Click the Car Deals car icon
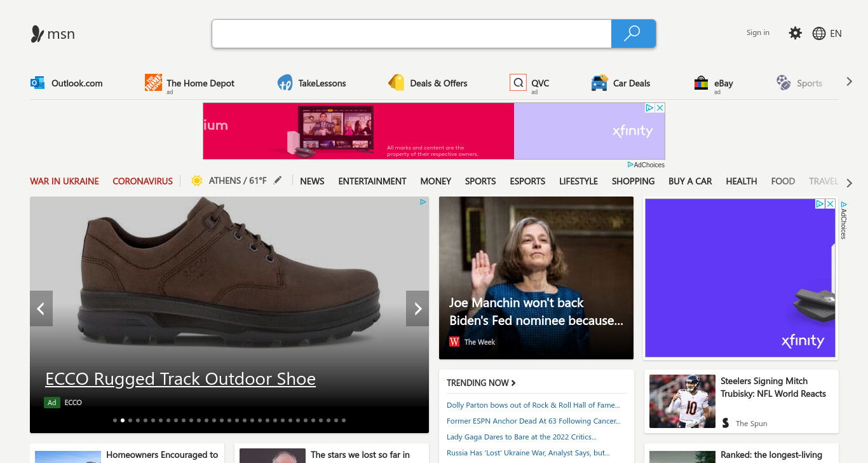868x463 pixels. point(599,83)
